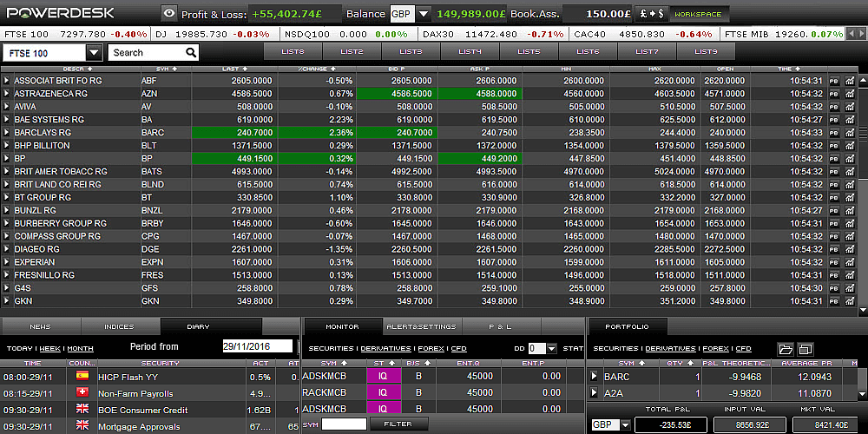Open the chart icon for COMPASS GROUP RG

(x=850, y=236)
